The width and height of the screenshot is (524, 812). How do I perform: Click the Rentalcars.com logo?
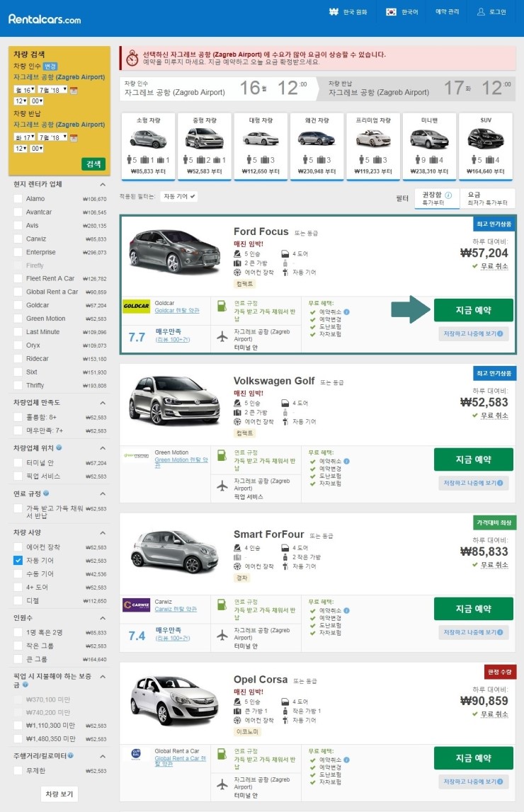(x=45, y=19)
